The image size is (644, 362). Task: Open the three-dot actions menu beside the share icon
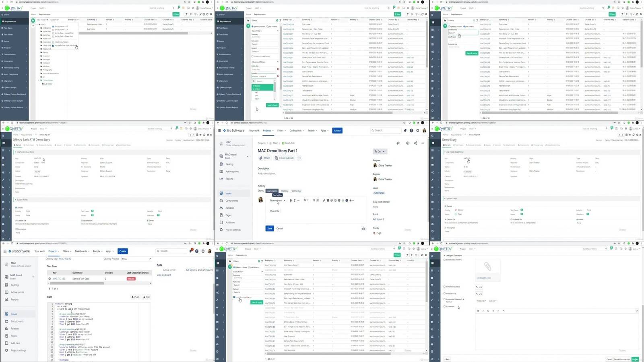(x=422, y=143)
